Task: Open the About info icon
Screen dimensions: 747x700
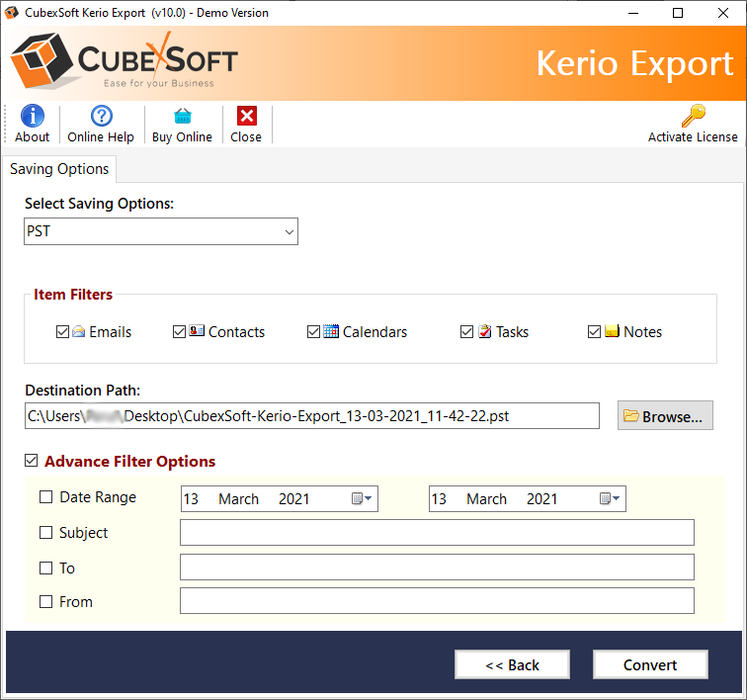Action: pyautogui.click(x=33, y=116)
